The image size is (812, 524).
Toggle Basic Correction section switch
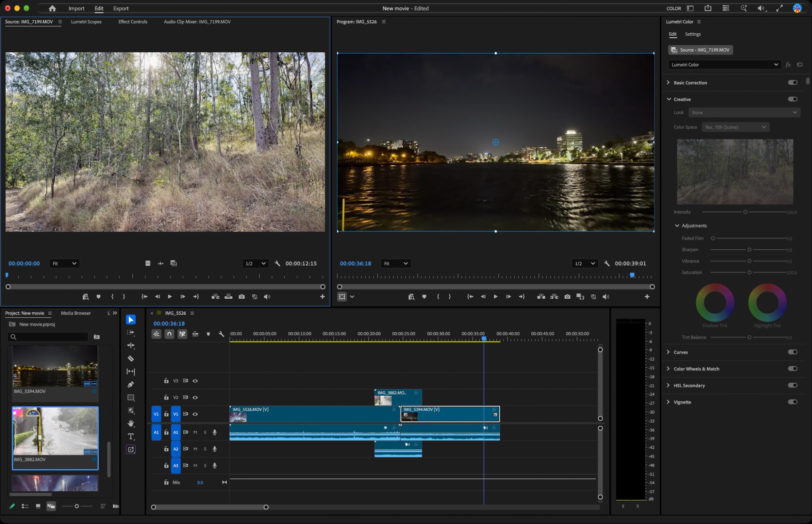[x=793, y=82]
